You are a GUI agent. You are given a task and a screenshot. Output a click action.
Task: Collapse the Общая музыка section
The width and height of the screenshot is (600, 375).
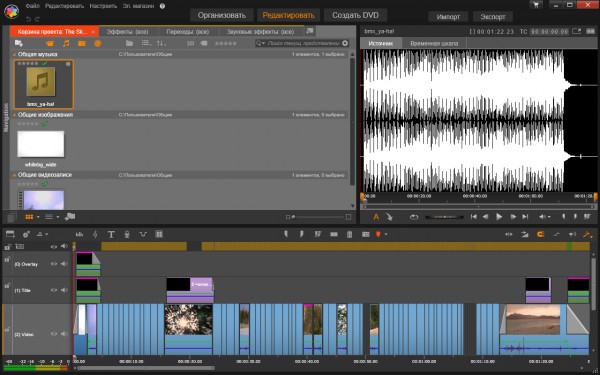(15, 54)
